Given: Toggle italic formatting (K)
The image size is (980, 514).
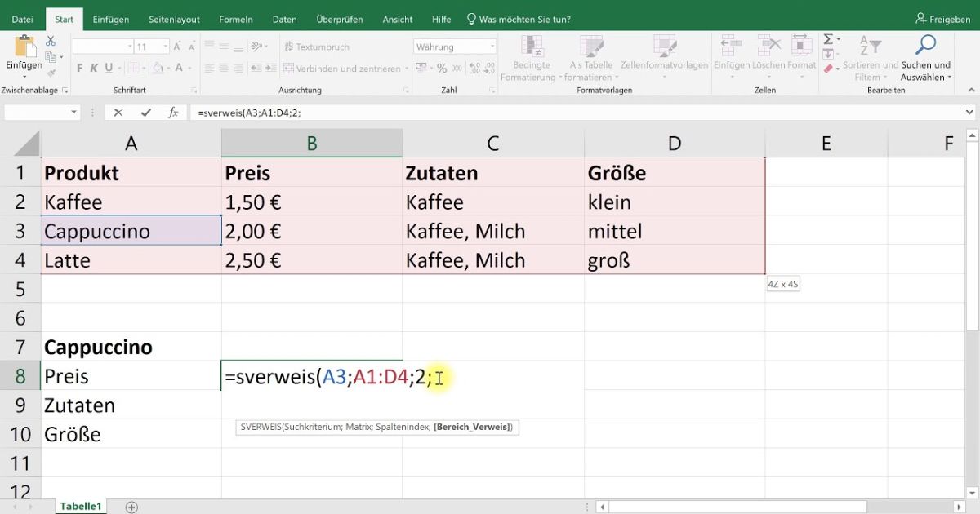Looking at the screenshot, I should pyautogui.click(x=94, y=67).
